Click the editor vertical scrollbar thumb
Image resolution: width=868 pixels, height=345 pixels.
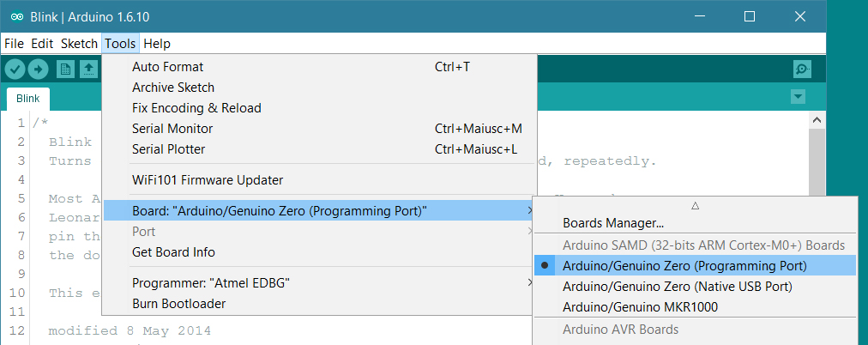tap(817, 160)
